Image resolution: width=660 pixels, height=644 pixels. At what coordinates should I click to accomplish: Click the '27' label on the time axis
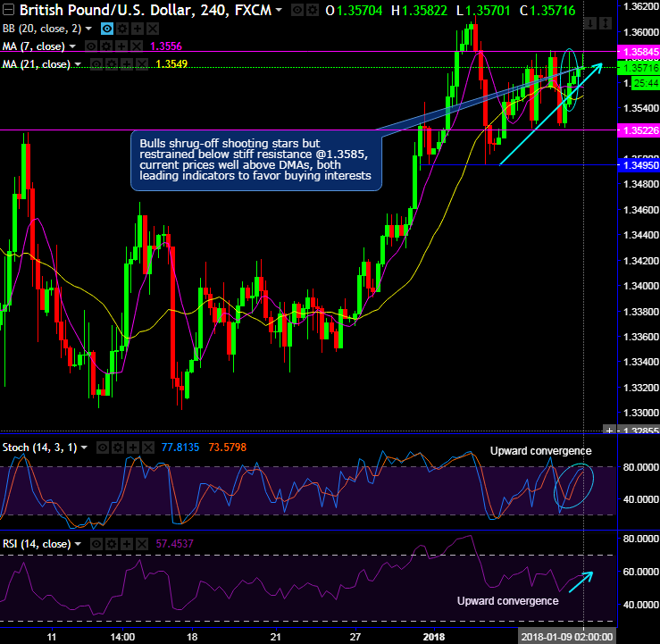coord(355,637)
